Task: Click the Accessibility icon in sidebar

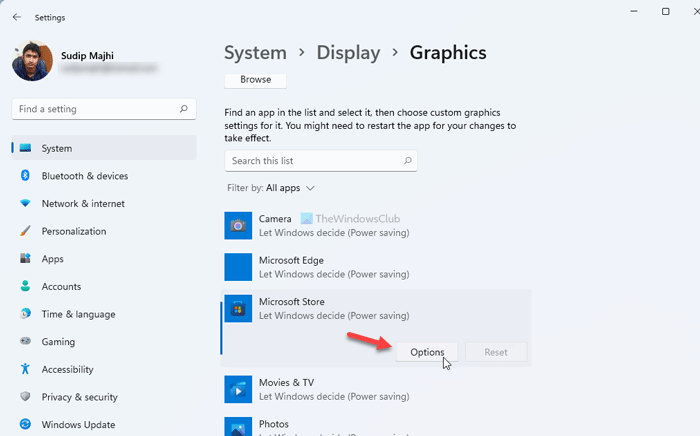Action: (26, 369)
